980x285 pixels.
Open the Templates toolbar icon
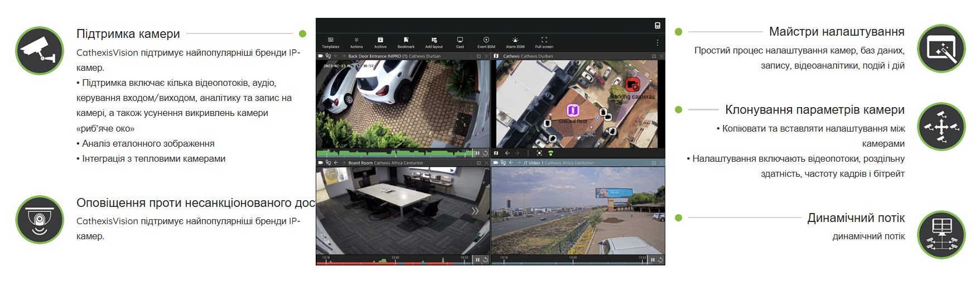click(x=331, y=42)
